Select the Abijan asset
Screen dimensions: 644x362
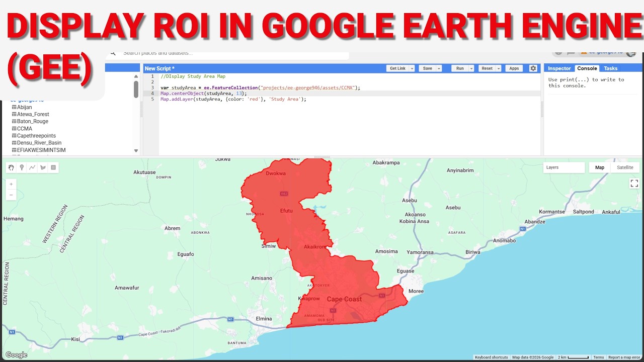point(24,107)
